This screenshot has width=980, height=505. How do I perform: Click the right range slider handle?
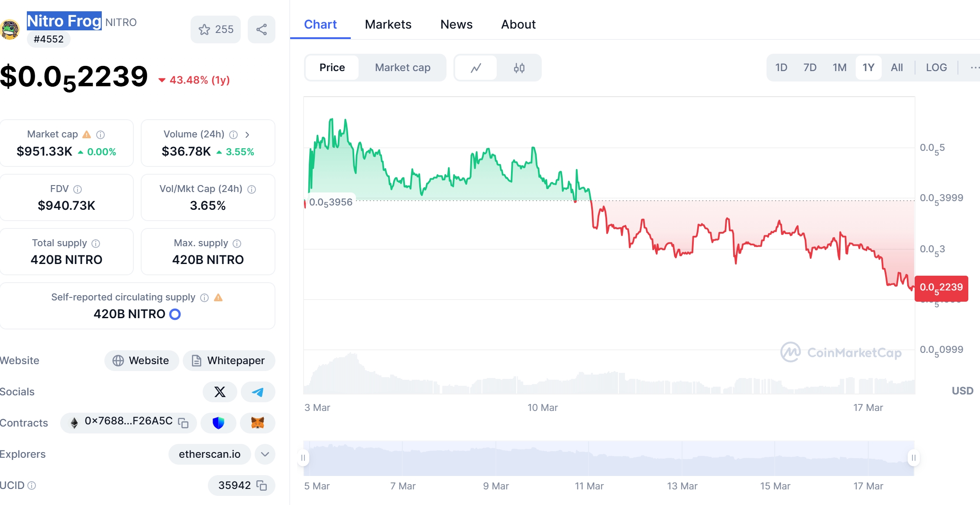tap(913, 458)
